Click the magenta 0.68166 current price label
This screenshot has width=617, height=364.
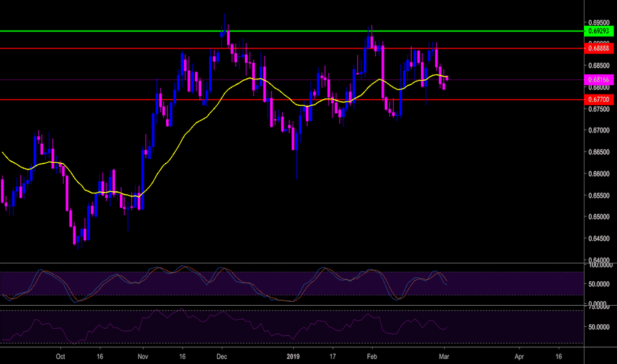click(598, 79)
